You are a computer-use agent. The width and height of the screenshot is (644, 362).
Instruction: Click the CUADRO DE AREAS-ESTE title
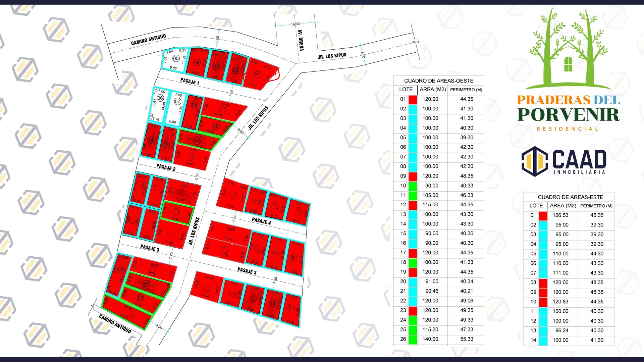pos(570,197)
